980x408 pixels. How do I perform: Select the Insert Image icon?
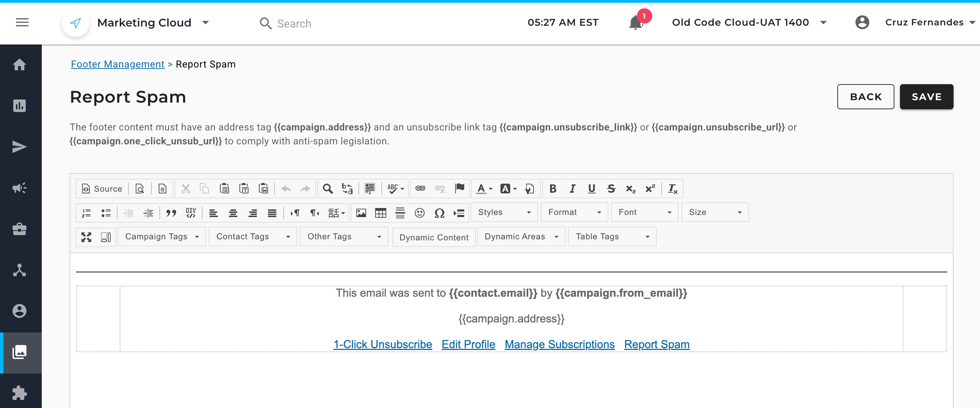(x=361, y=213)
